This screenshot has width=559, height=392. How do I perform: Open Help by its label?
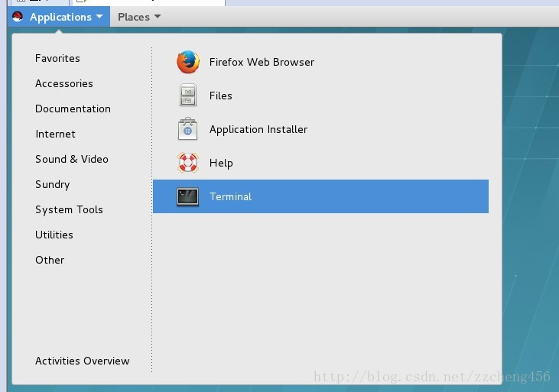(221, 164)
